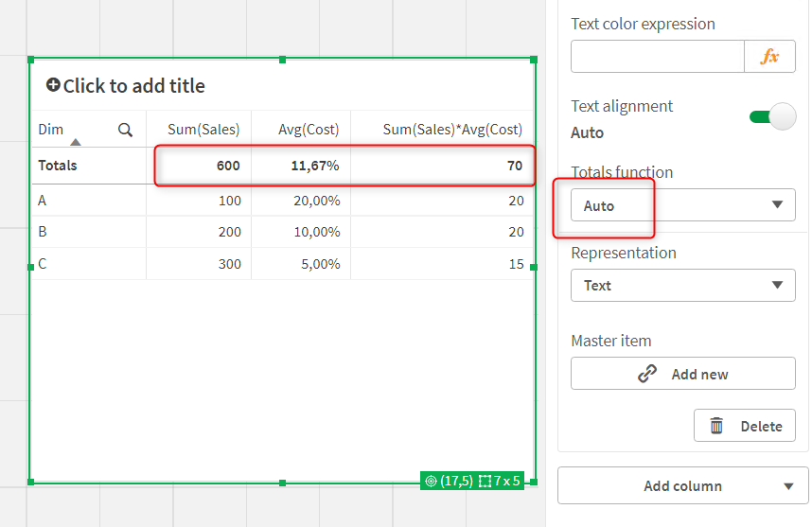Expand the Add column dropdown arrow
This screenshot has width=812, height=527.
tap(788, 486)
